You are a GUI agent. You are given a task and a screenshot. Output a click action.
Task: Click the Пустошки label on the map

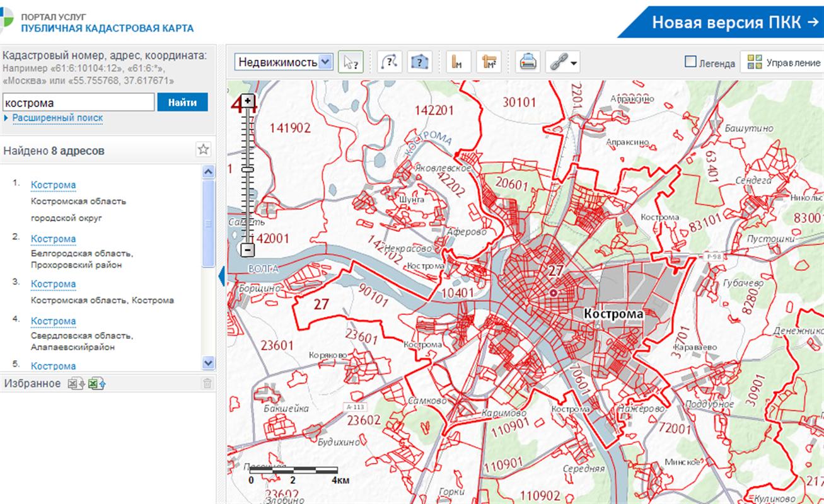point(770,239)
